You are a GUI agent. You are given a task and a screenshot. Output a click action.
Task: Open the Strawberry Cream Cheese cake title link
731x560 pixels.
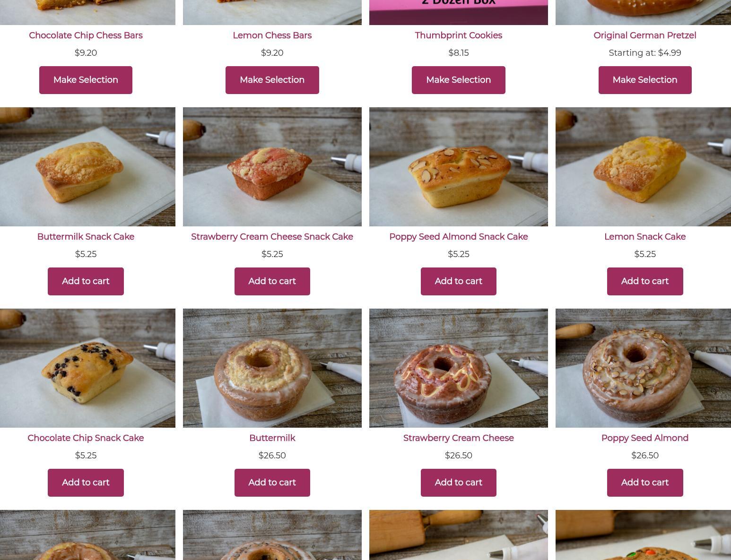(x=458, y=438)
